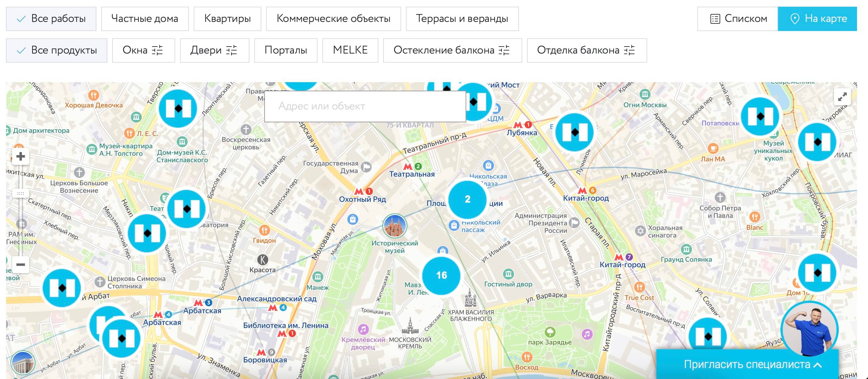The width and height of the screenshot is (868, 379).
Task: Select 'Террасы и веранды' filter
Action: [462, 19]
